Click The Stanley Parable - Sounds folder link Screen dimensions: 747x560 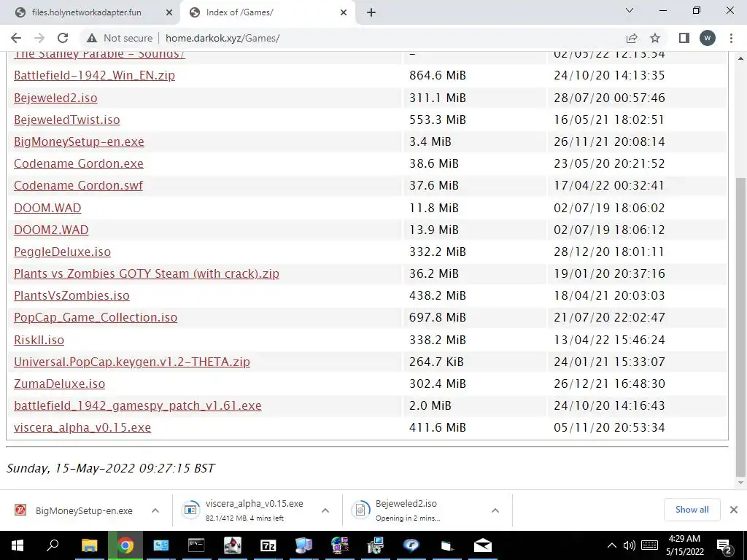coord(99,54)
